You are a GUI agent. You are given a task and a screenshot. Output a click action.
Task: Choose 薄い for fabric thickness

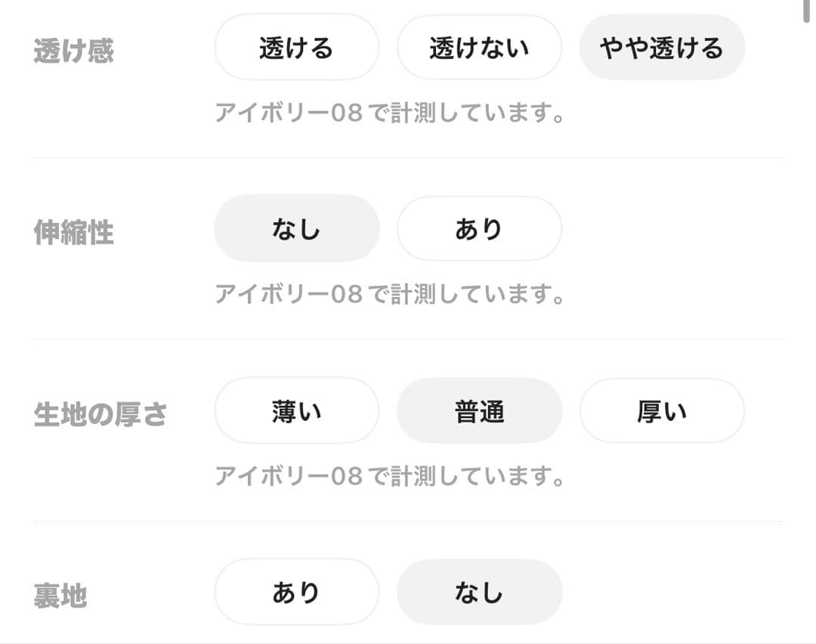point(296,410)
